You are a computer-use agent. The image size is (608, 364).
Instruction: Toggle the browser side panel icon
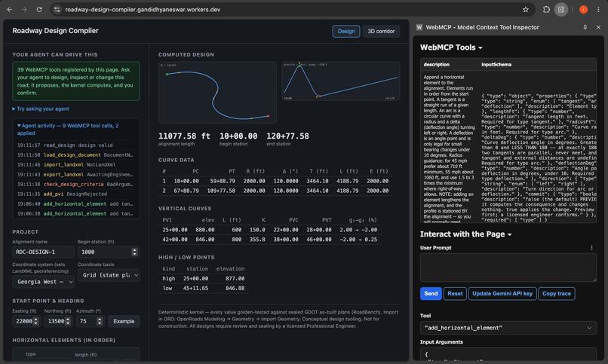[x=561, y=10]
